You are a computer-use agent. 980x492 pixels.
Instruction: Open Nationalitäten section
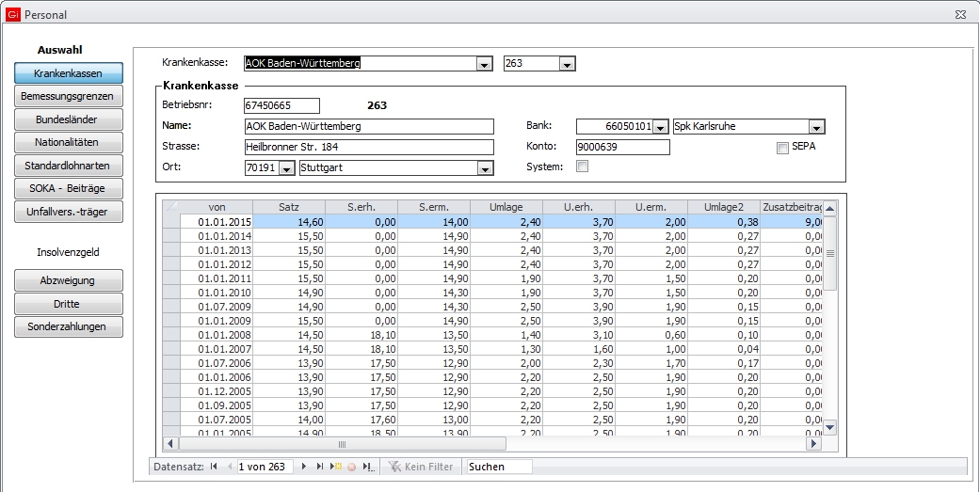[x=69, y=142]
